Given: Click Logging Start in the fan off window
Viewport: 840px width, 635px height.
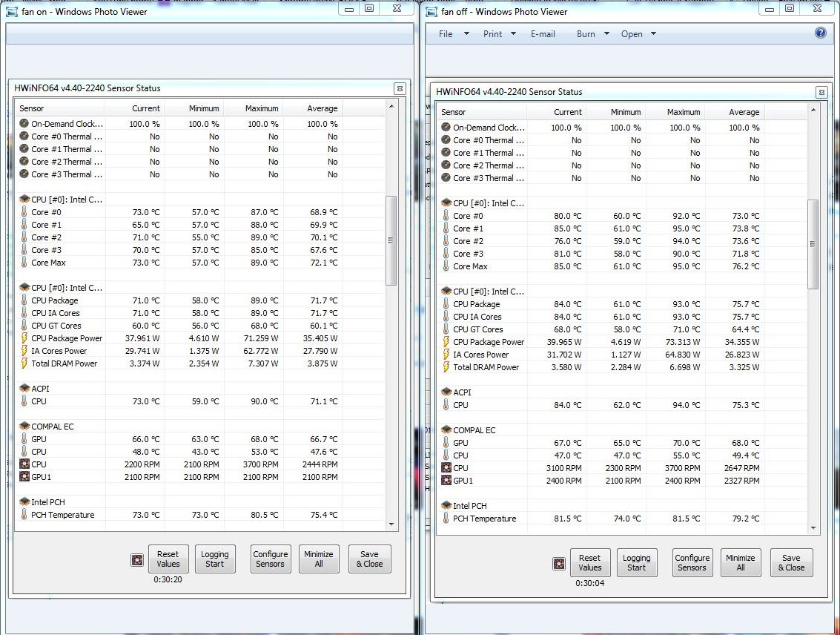Looking at the screenshot, I should tap(636, 562).
